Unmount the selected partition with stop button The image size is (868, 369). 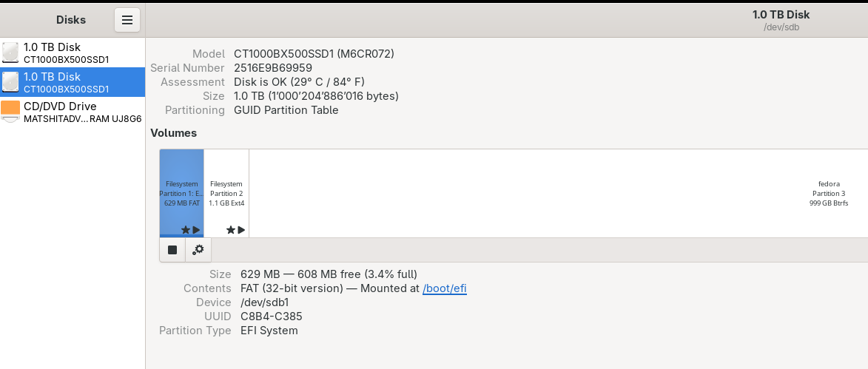pyautogui.click(x=172, y=250)
